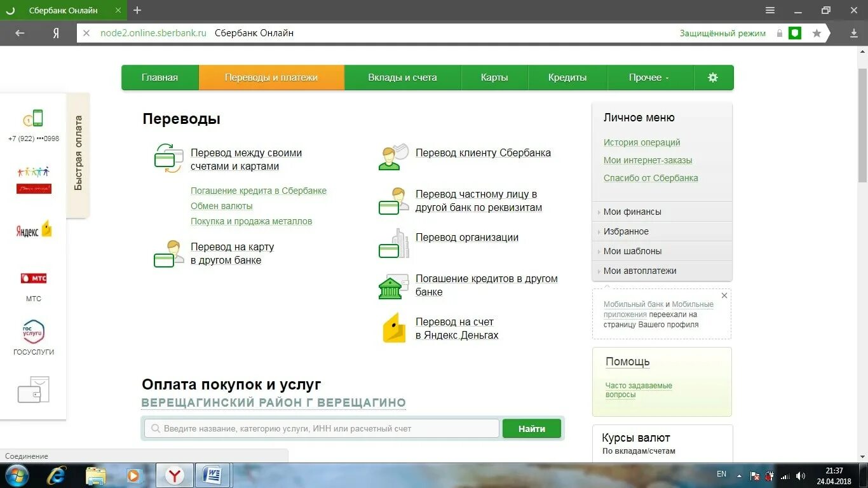
Task: Open Погашение кредита в Сбербанке link
Action: (259, 191)
